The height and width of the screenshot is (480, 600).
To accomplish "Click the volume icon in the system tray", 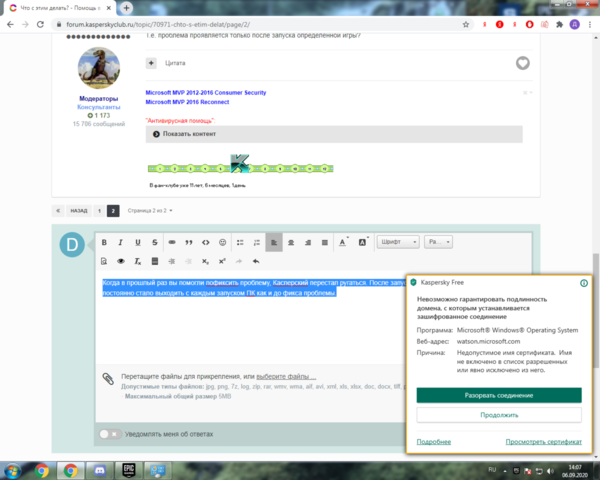I will tap(550, 471).
